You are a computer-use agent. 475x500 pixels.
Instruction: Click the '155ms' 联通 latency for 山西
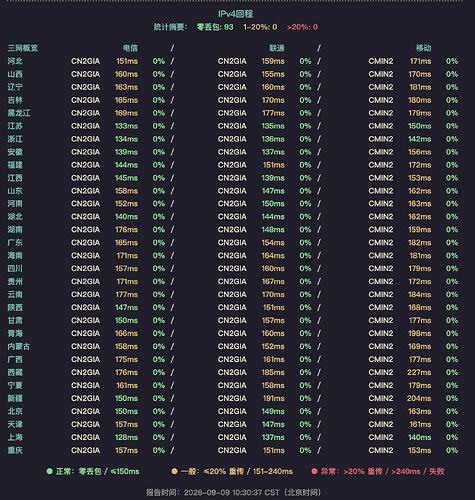coord(273,74)
